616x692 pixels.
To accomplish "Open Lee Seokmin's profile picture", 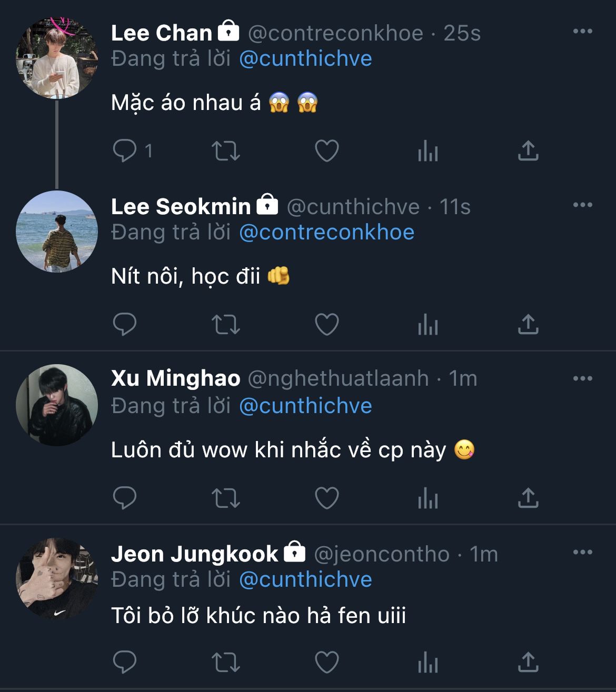I will (x=57, y=232).
